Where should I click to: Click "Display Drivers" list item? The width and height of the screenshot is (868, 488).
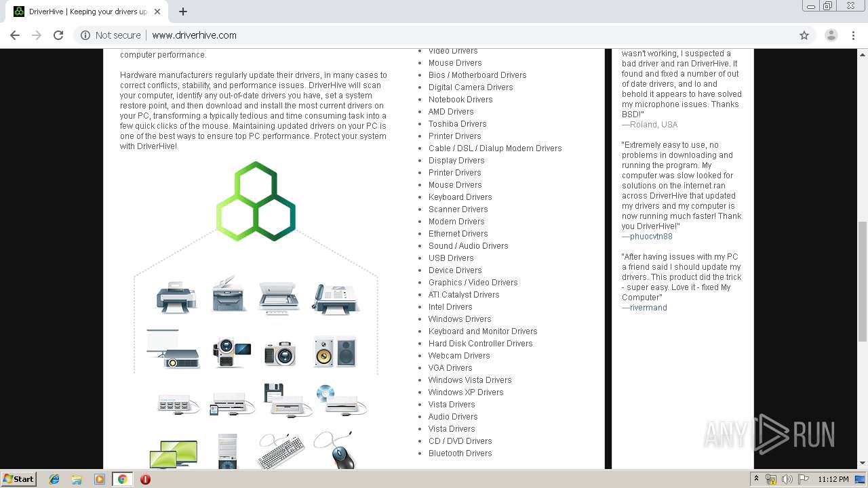(x=456, y=161)
